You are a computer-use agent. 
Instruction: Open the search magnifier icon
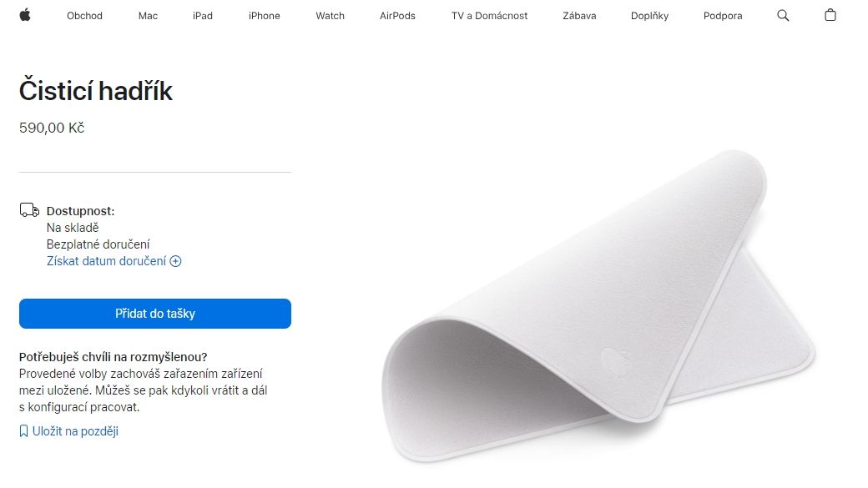783,16
